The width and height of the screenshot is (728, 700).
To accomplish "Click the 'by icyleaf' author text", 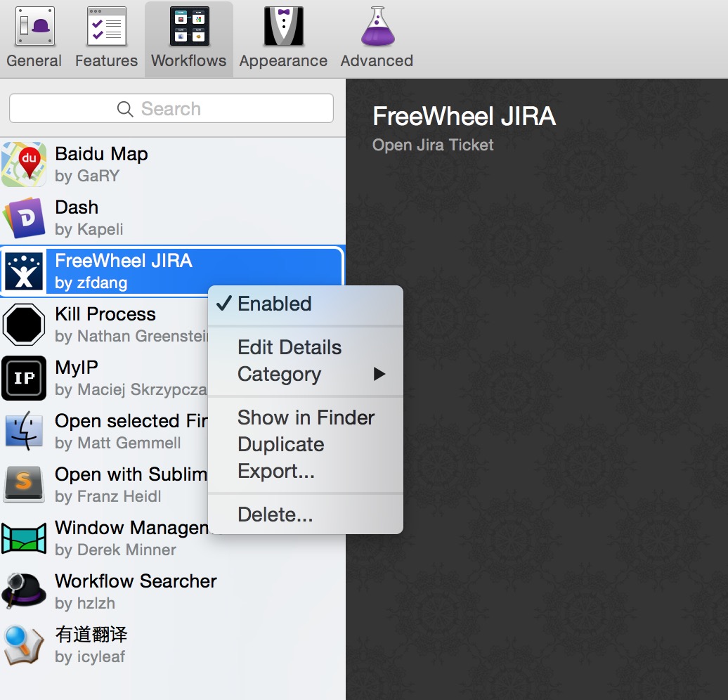I will (x=90, y=657).
